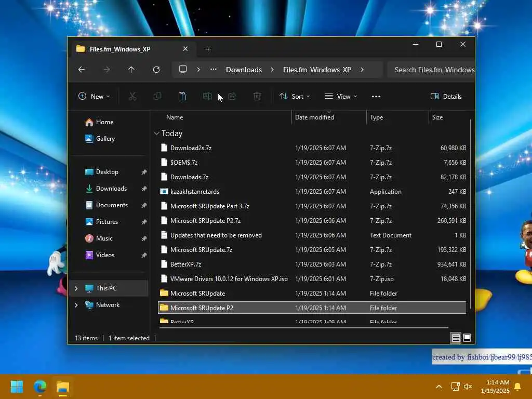Screen dimensions: 532x399
Task: Switch to large thumbnails view icon in status bar
Action: pyautogui.click(x=467, y=338)
